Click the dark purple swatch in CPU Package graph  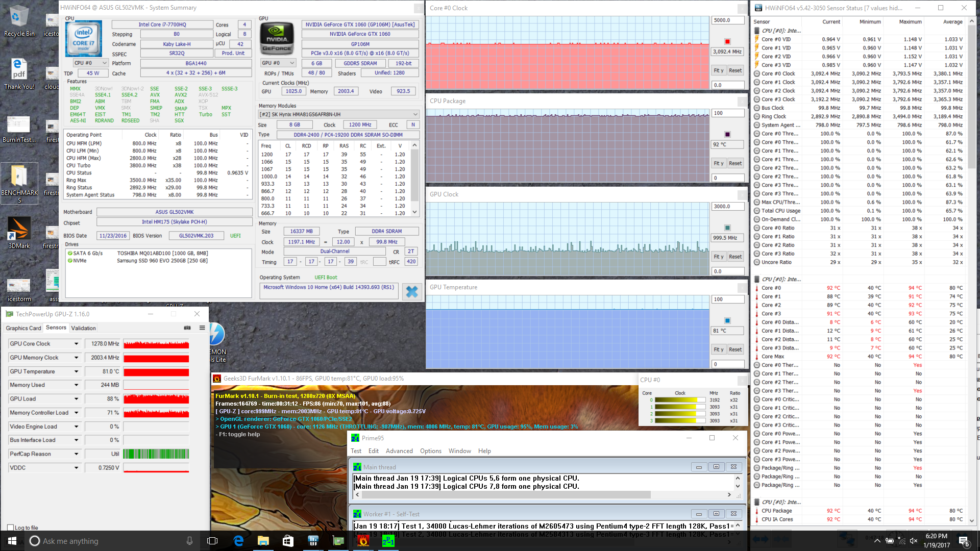pos(727,134)
